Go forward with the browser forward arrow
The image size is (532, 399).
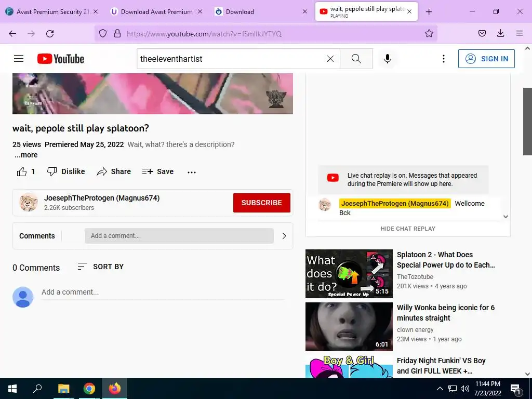(31, 34)
